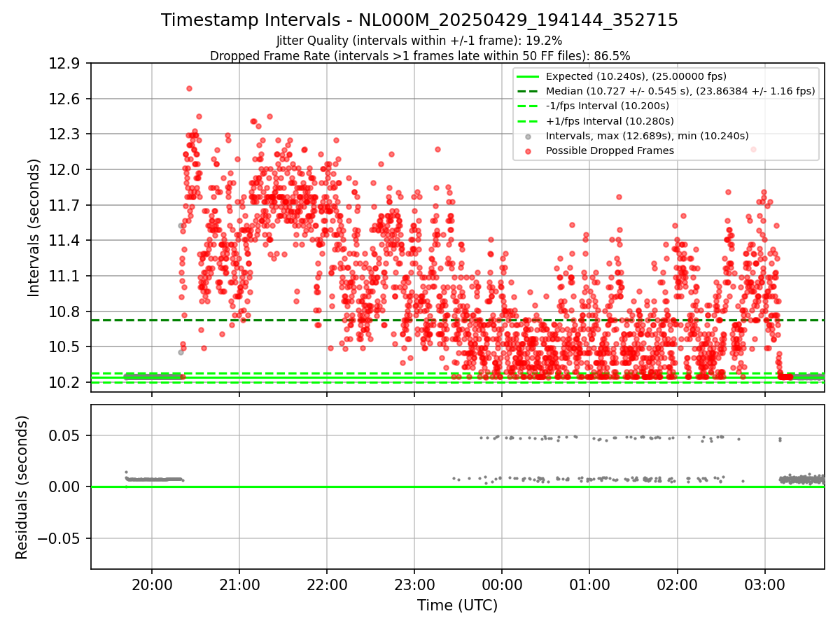Click the 'Residuals (seconds)' y-axis label
Screen dimensions: 840x630
22,487
